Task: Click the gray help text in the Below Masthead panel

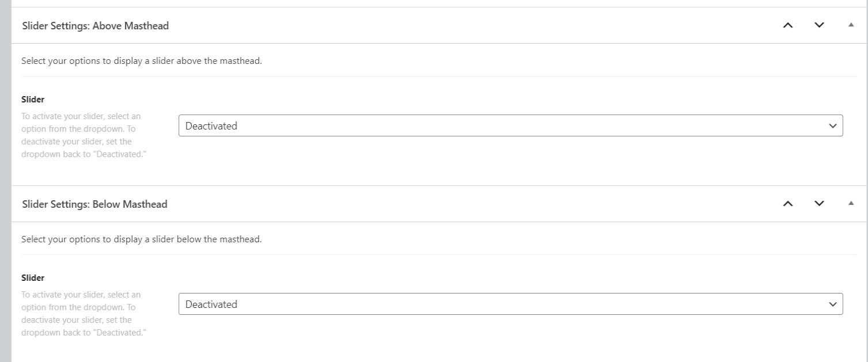Action: pos(82,314)
